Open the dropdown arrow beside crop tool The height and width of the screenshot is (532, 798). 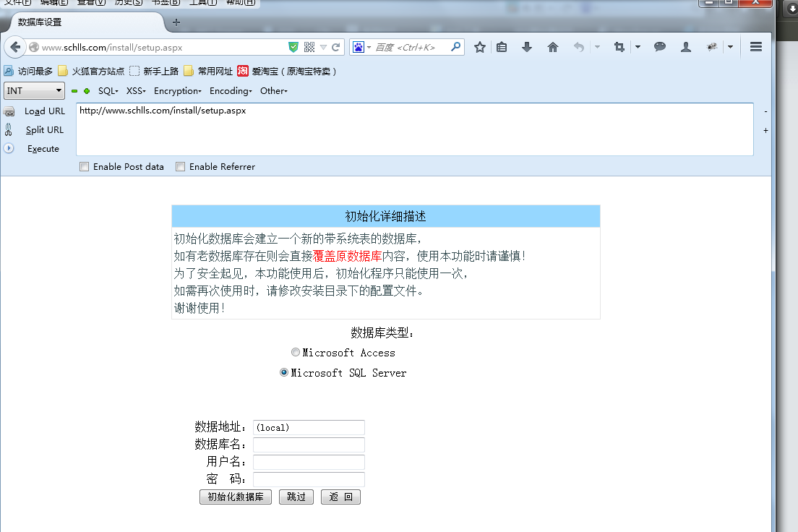click(x=638, y=48)
